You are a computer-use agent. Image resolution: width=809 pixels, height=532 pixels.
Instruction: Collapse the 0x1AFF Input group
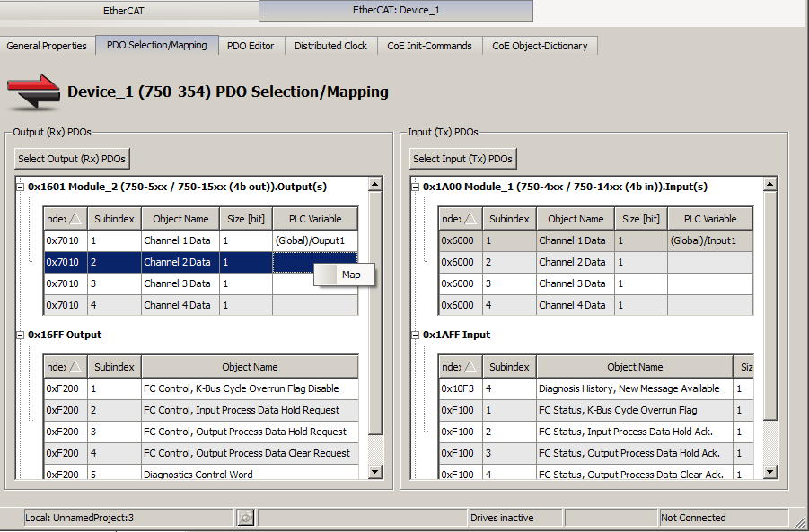[x=416, y=335]
